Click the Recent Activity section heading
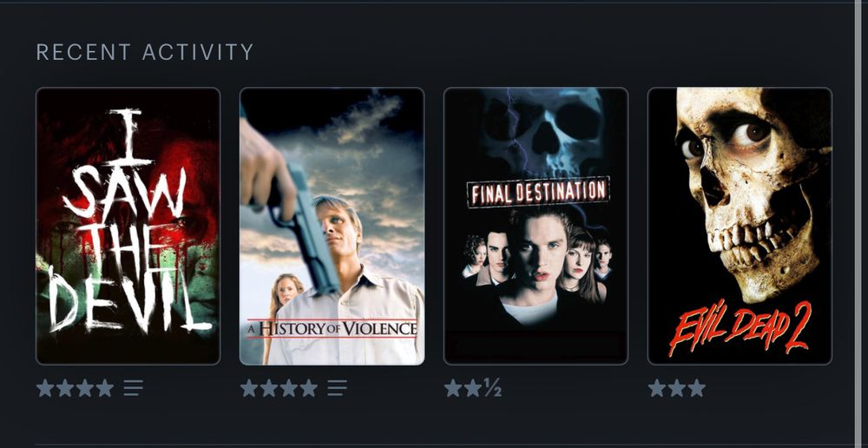This screenshot has width=868, height=448. pos(144,52)
